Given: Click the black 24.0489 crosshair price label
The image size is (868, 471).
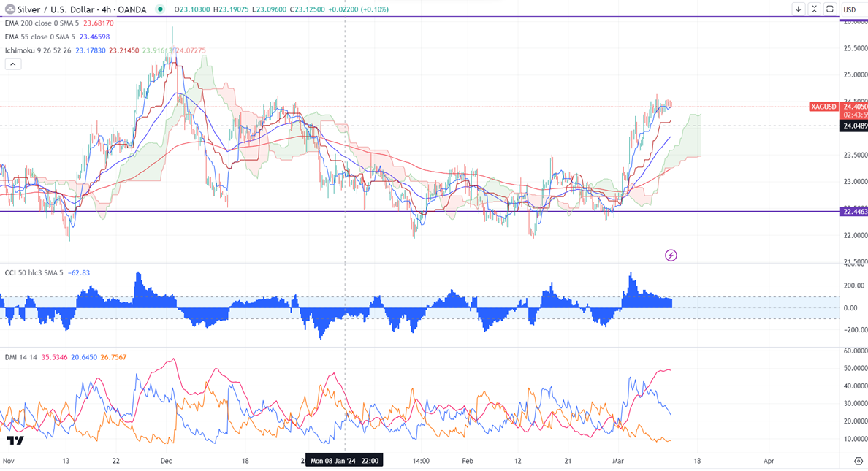Looking at the screenshot, I should tap(854, 126).
